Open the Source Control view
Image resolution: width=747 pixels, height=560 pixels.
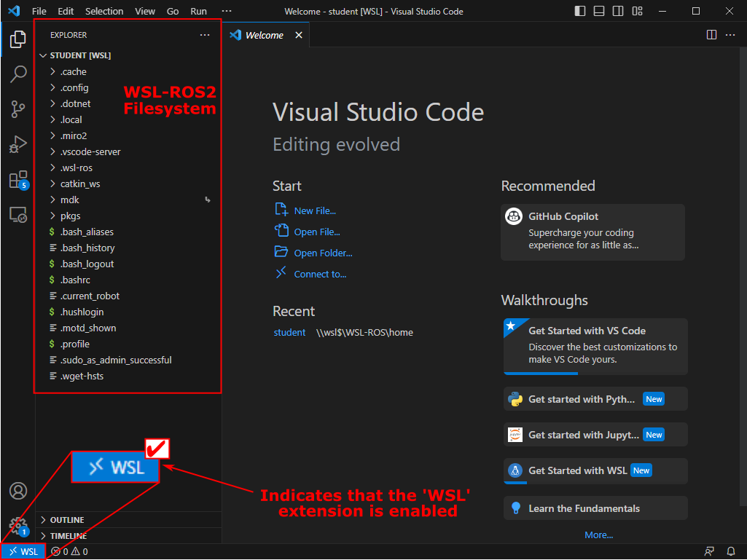[x=18, y=109]
